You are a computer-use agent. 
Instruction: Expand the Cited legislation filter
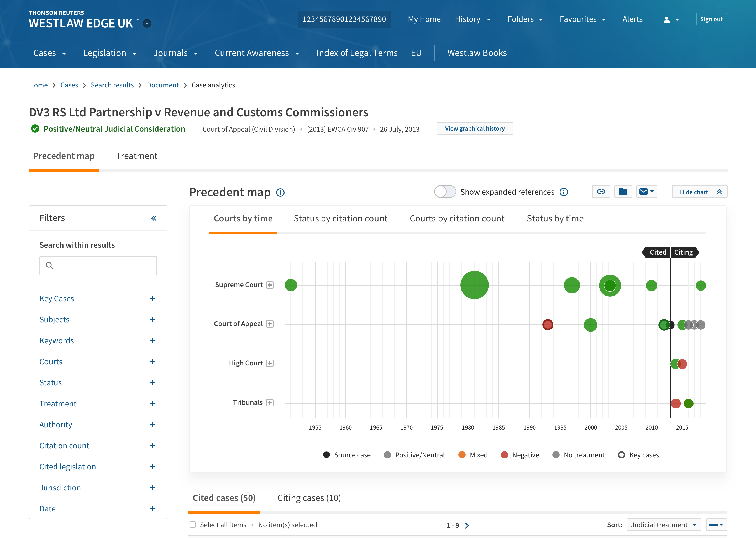click(x=98, y=467)
